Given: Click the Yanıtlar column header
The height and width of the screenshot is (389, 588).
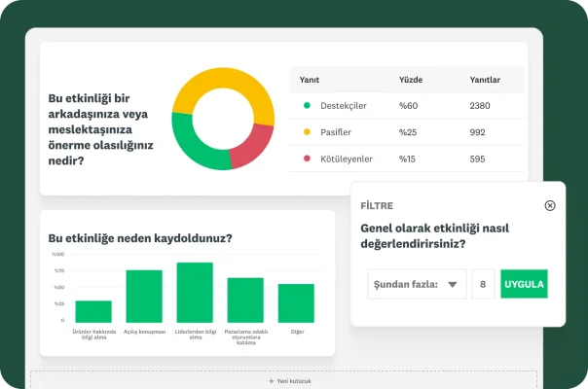Looking at the screenshot, I should (x=485, y=80).
